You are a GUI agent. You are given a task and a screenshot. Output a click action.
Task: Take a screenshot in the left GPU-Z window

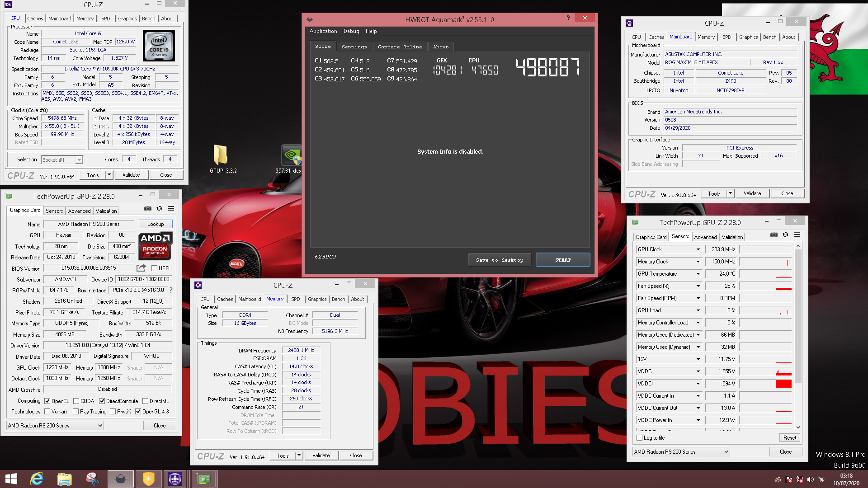tap(148, 208)
